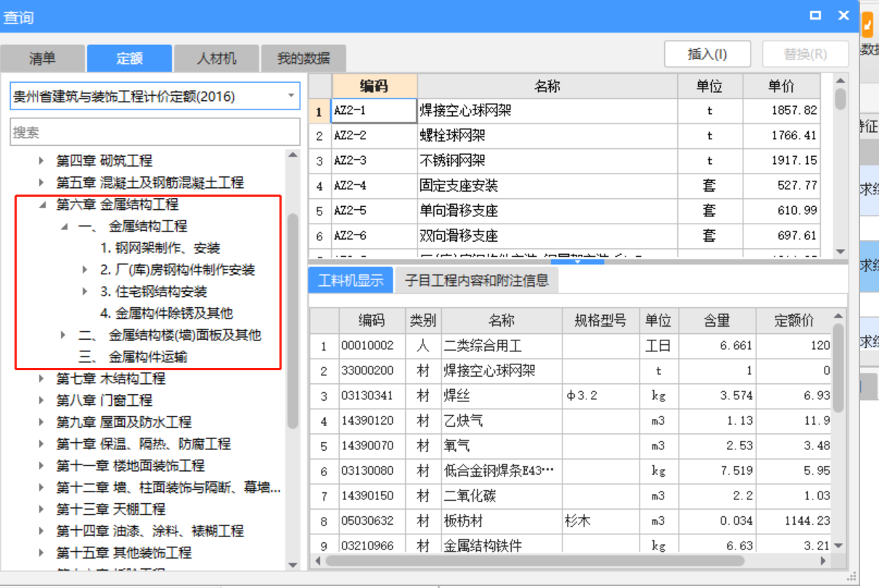
Task: Click the 替换(R) button
Action: pyautogui.click(x=805, y=54)
